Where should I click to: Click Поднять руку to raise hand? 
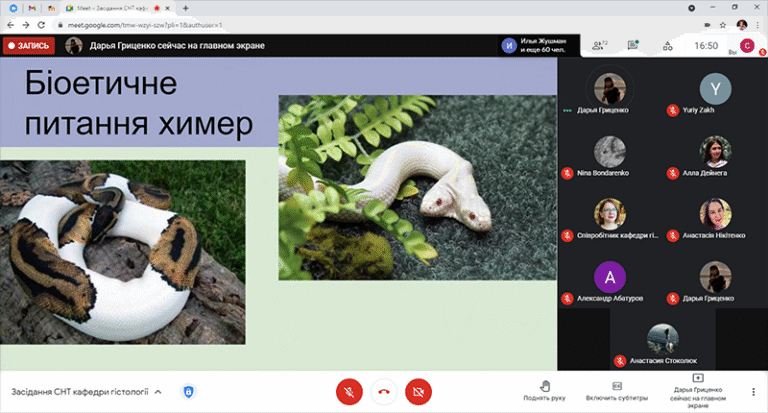544,390
